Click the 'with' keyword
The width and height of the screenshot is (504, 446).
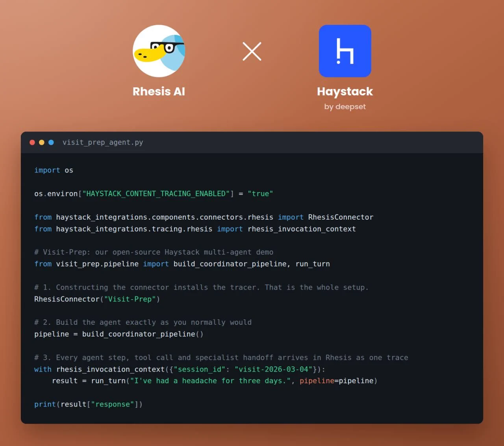click(x=43, y=369)
